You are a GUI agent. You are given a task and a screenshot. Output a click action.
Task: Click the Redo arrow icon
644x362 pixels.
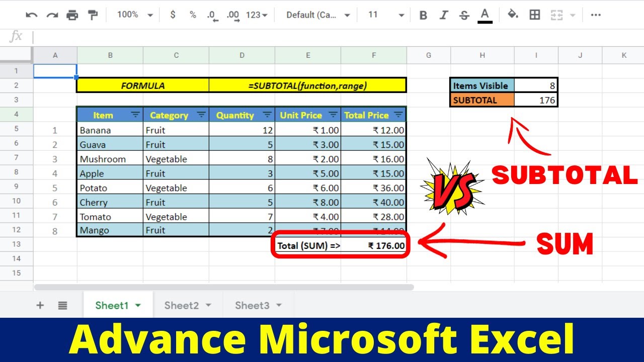pyautogui.click(x=52, y=15)
